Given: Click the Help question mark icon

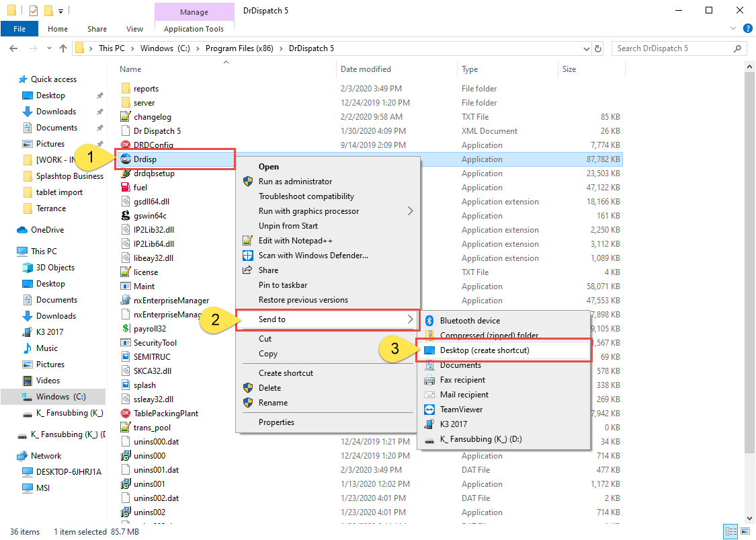Looking at the screenshot, I should (x=747, y=28).
